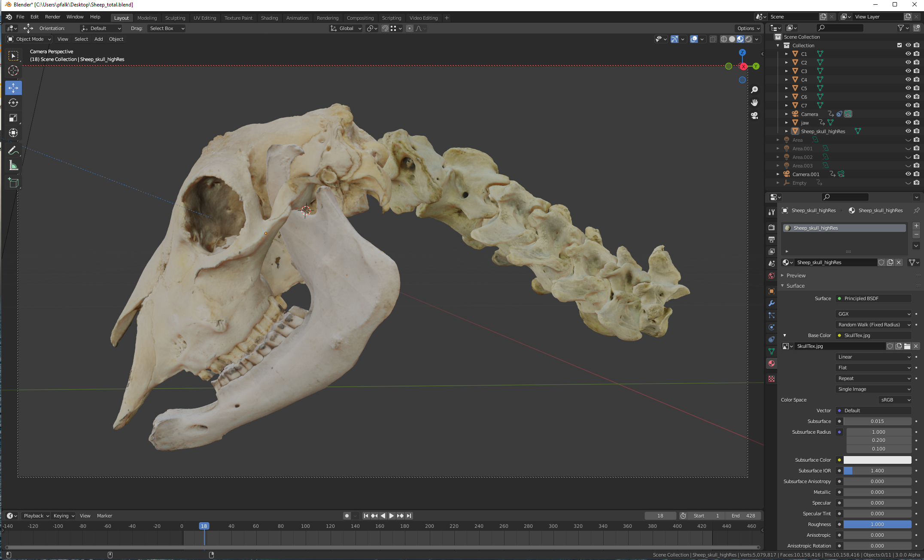Select the Cursor tool in the toolbar
This screenshot has height=560, width=924.
tap(13, 70)
